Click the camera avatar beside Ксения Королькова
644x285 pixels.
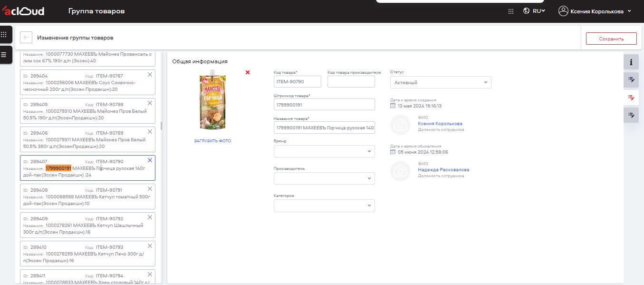click(x=400, y=125)
